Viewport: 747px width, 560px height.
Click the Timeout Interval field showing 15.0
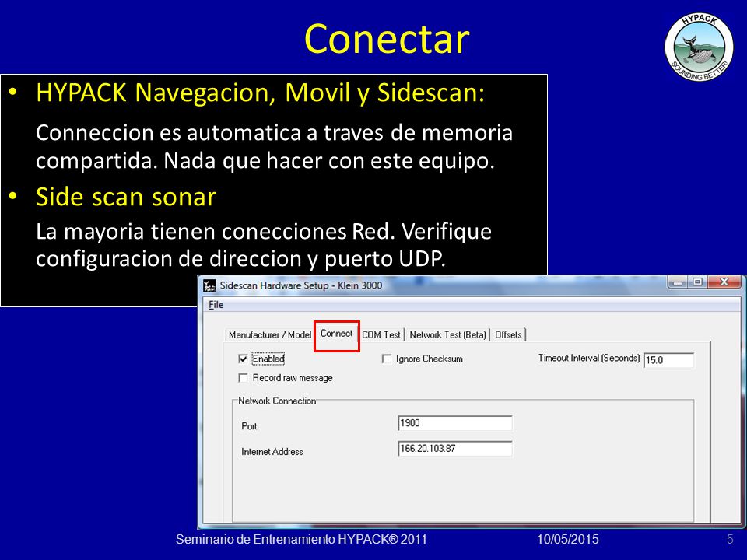(x=668, y=360)
